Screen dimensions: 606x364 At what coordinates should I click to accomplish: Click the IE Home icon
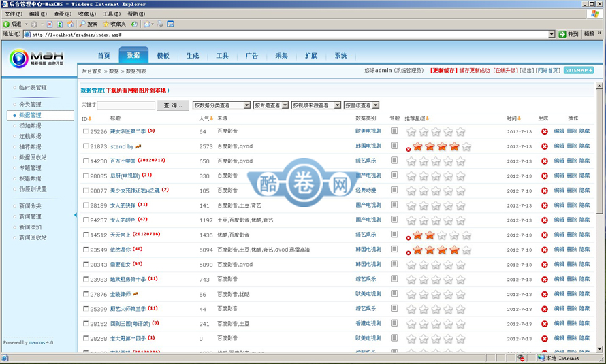tap(70, 24)
